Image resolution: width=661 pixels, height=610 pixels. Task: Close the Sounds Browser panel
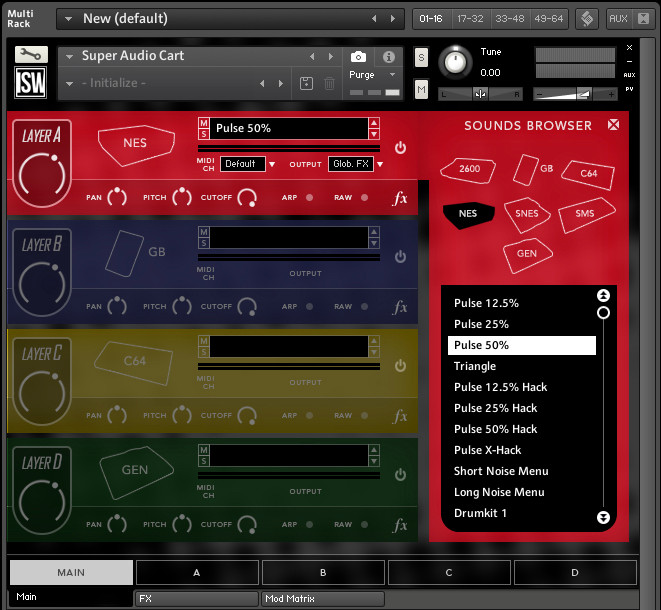pyautogui.click(x=613, y=125)
